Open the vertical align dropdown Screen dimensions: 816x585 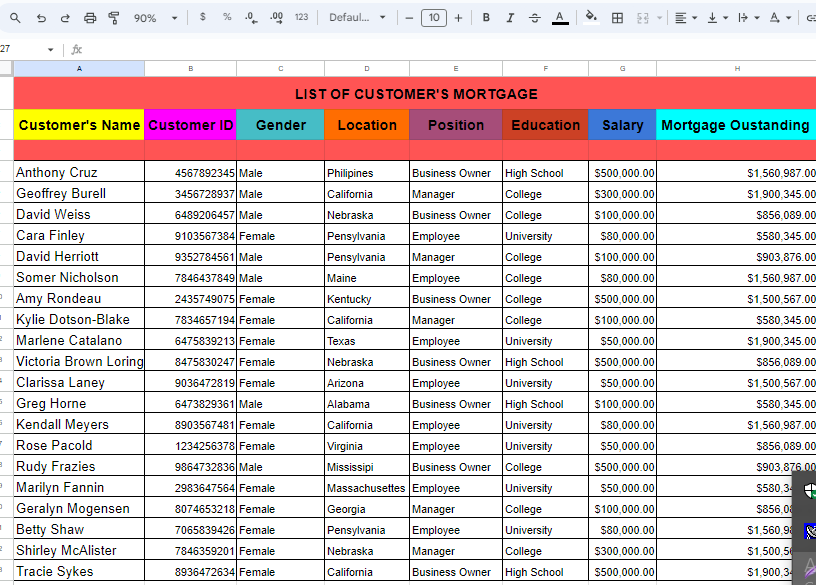point(718,18)
